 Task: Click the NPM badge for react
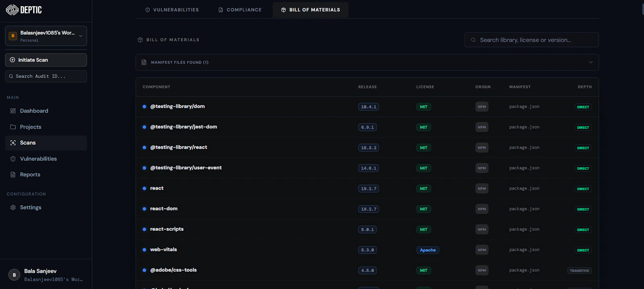482,189
